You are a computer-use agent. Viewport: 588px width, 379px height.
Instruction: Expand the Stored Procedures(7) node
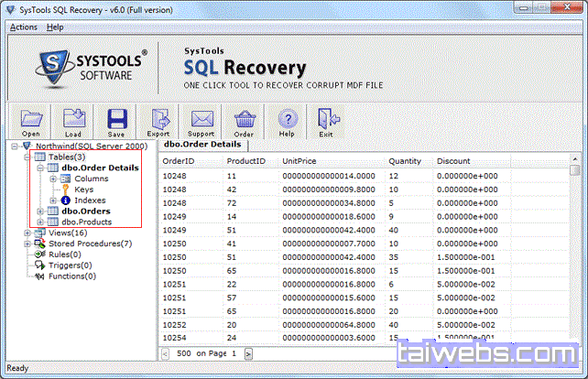pyautogui.click(x=28, y=244)
